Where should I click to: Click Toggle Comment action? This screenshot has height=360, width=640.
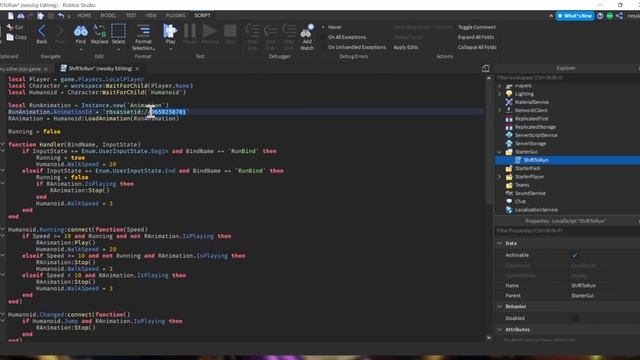coord(477,27)
